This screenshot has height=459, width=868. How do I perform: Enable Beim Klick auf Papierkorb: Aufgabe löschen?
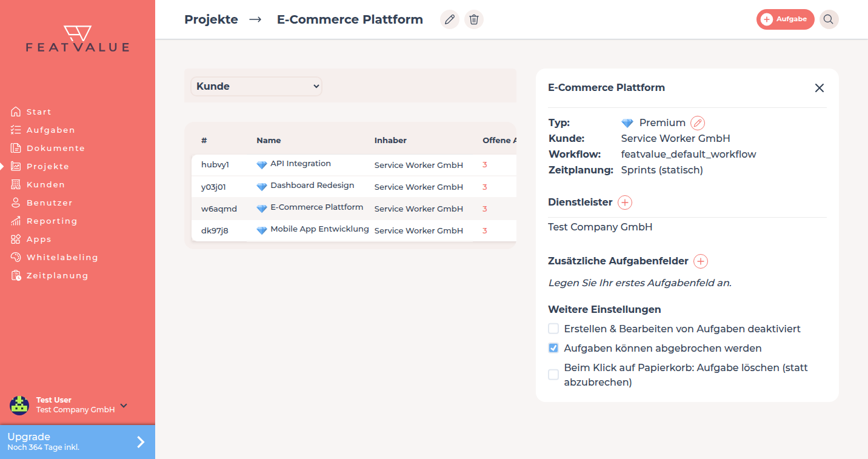click(x=553, y=375)
